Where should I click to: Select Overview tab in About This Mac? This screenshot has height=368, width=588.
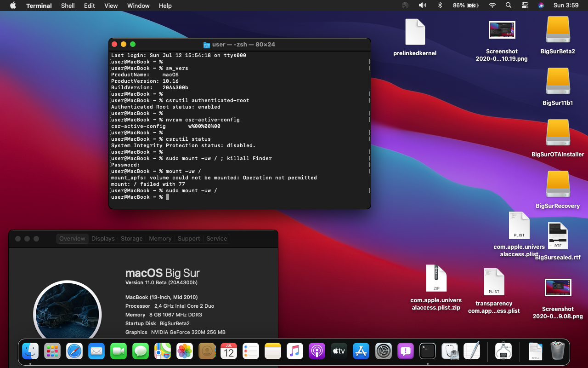(72, 238)
